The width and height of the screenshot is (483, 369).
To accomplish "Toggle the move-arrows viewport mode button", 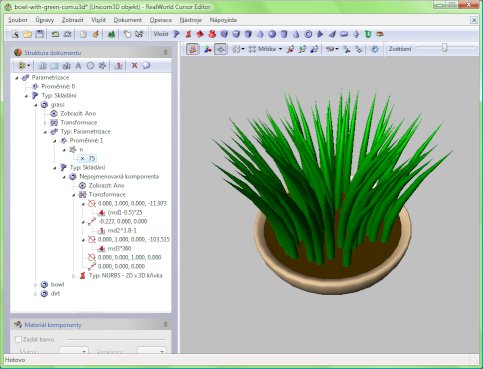I will [x=221, y=49].
